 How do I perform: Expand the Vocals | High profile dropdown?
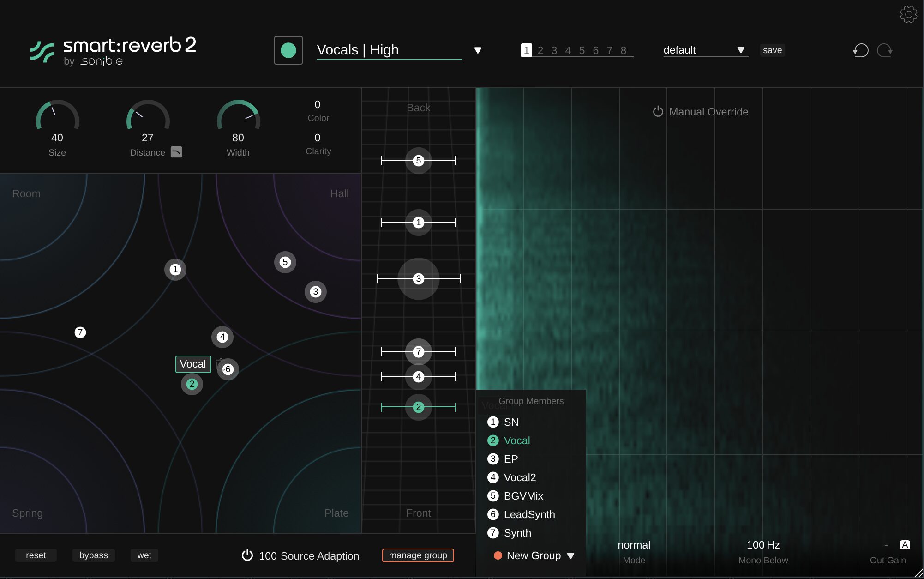[478, 50]
